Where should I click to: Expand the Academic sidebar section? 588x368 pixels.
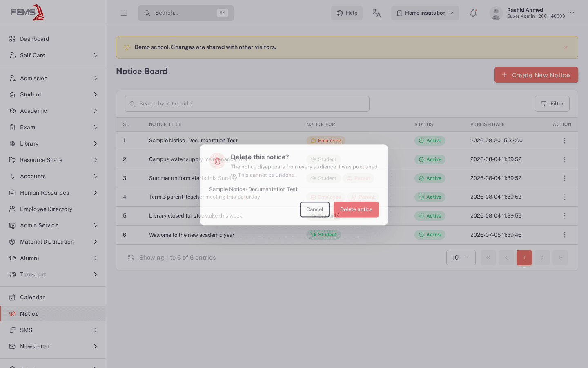(53, 111)
